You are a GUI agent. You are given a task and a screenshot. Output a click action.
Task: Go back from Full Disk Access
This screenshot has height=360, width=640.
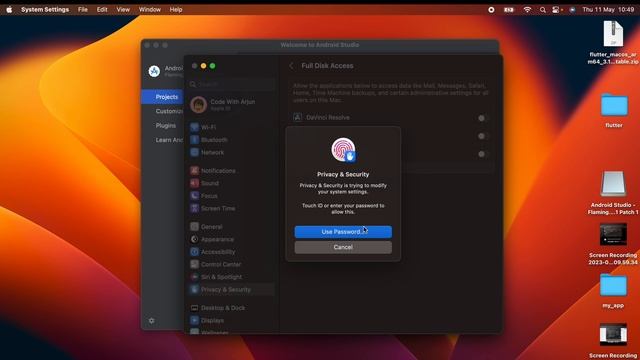291,66
